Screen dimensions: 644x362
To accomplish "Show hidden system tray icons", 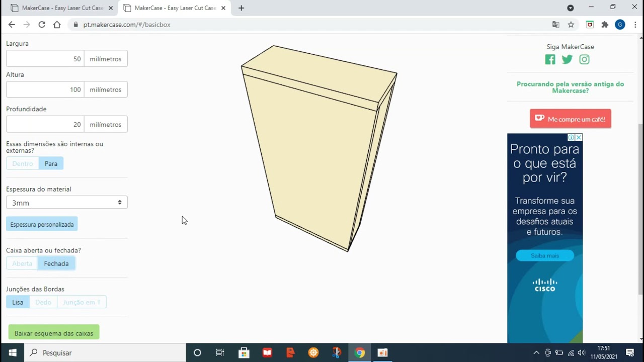I will click(536, 352).
